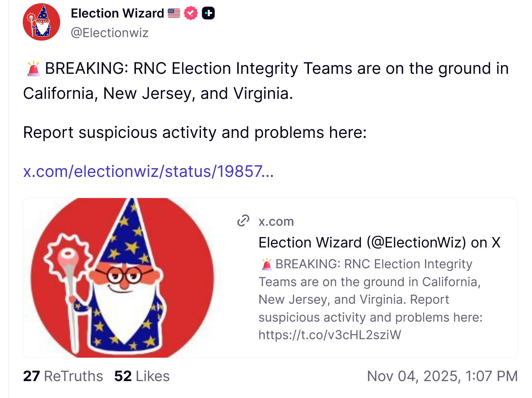Click the link preview card description text

[x=370, y=299]
